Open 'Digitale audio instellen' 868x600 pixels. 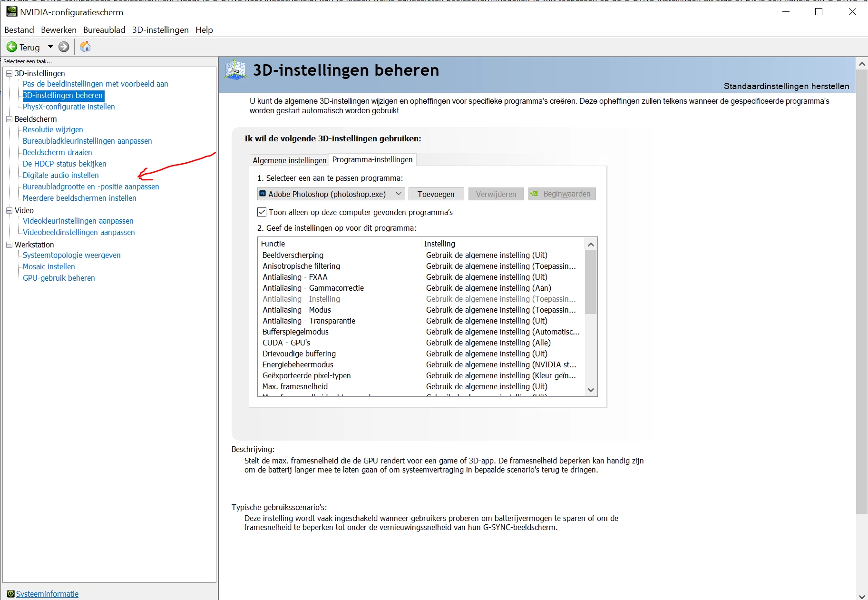pyautogui.click(x=61, y=175)
